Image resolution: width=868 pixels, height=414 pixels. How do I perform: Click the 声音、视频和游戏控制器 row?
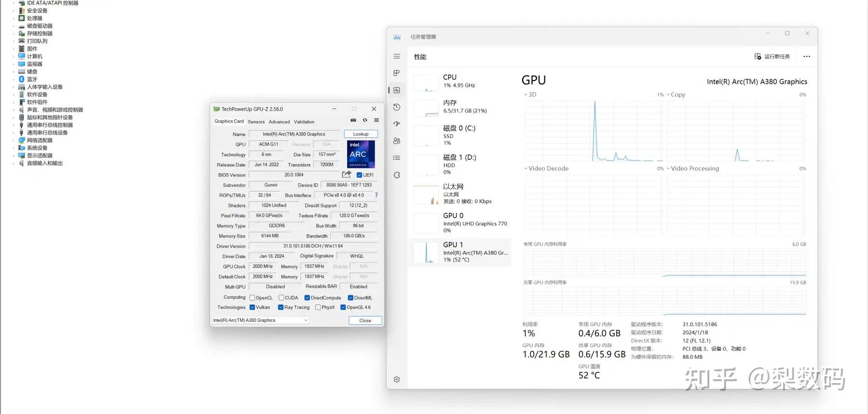pyautogui.click(x=51, y=110)
